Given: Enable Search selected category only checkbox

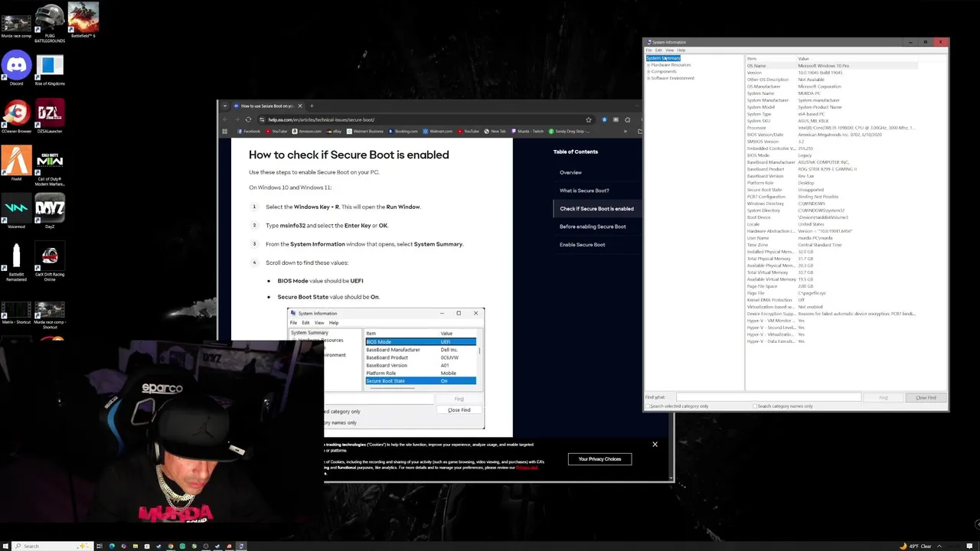Looking at the screenshot, I should point(647,406).
